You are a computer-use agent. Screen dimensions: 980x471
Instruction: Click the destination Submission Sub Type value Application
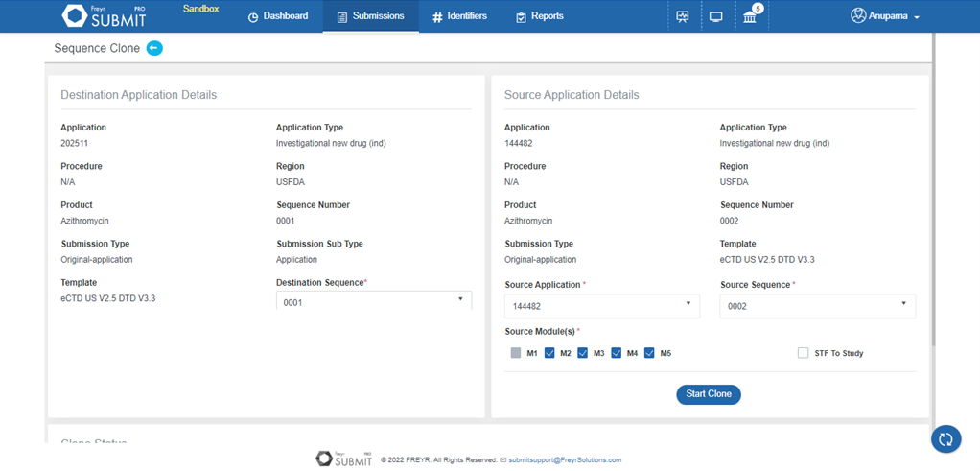click(x=296, y=260)
